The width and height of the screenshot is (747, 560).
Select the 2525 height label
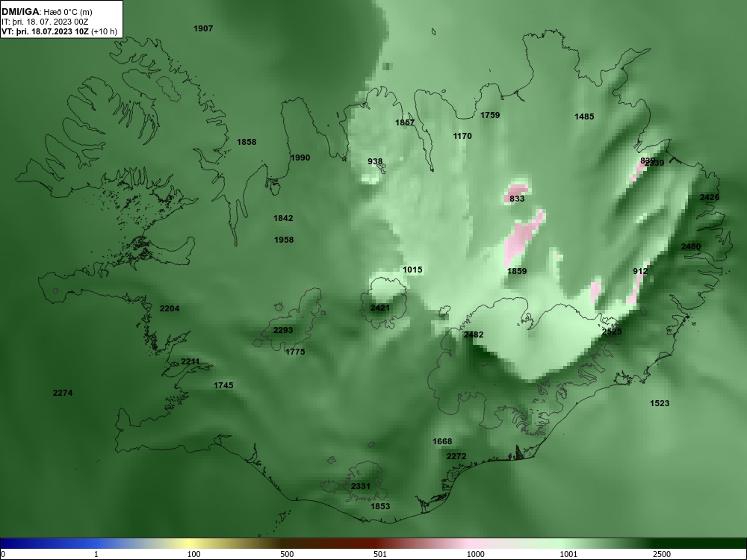612,332
